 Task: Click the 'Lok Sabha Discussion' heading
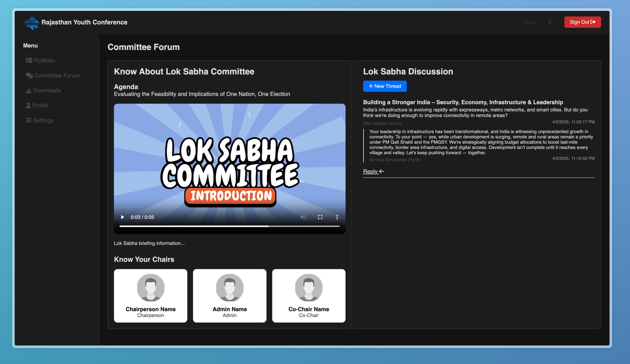(408, 71)
